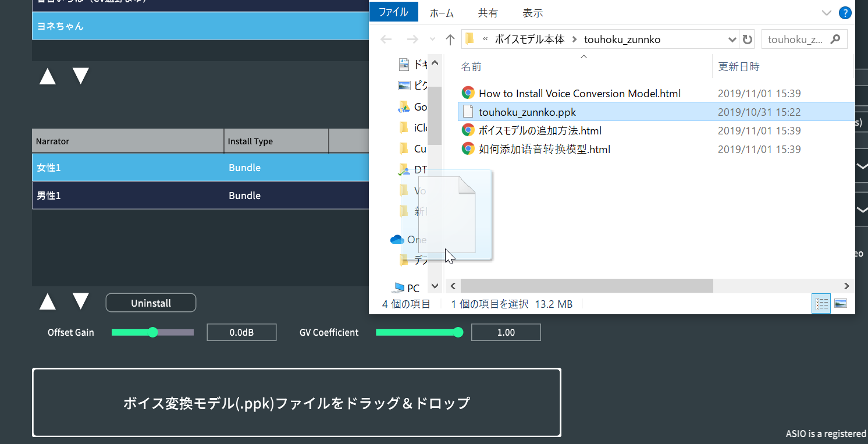Click the 1.00 GV Coefficient field
868x444 pixels.
click(x=506, y=332)
